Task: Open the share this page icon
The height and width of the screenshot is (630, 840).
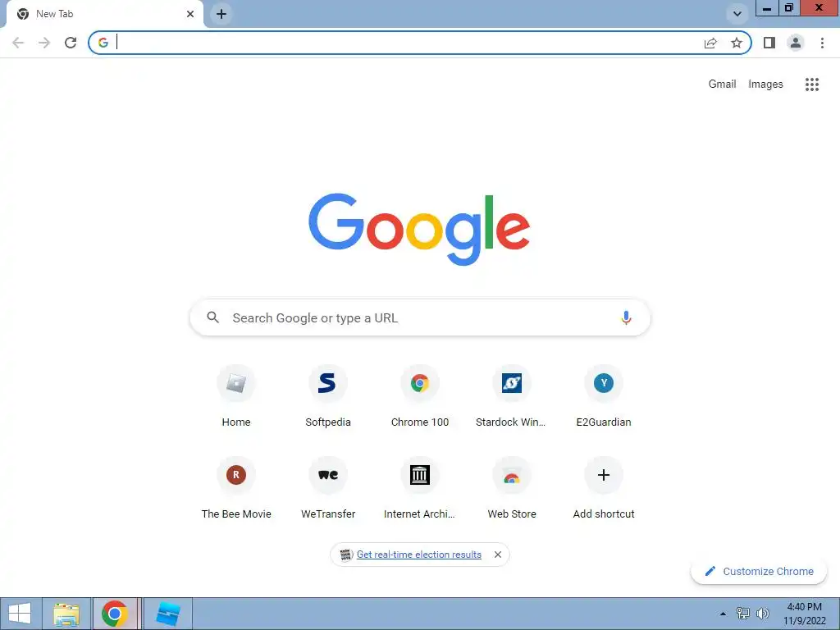Action: [x=710, y=43]
